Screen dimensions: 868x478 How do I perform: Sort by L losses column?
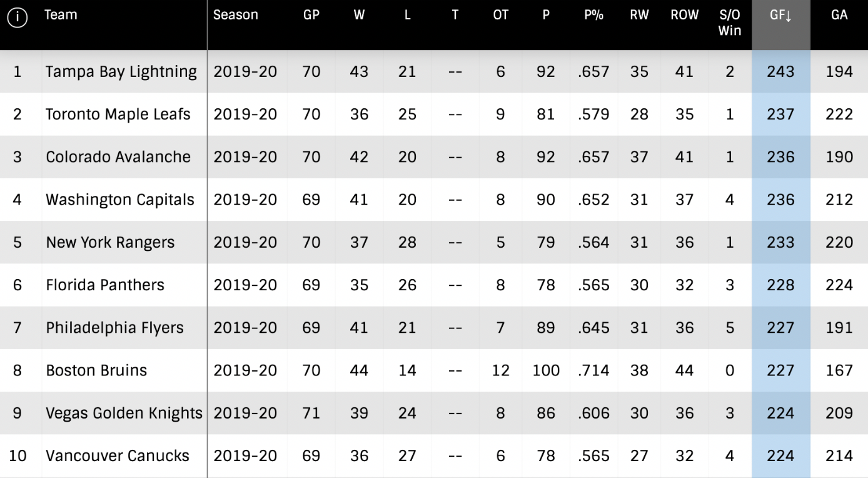point(407,16)
